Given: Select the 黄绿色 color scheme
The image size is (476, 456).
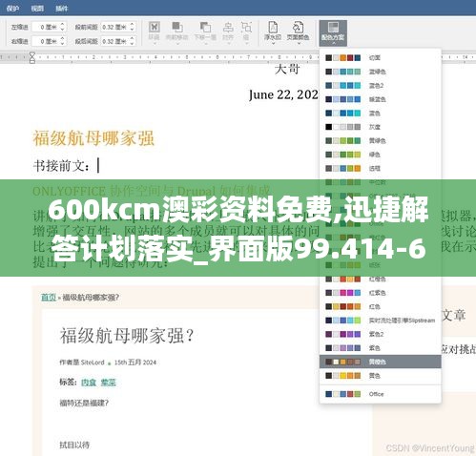Looking at the screenshot, I should point(381,140).
